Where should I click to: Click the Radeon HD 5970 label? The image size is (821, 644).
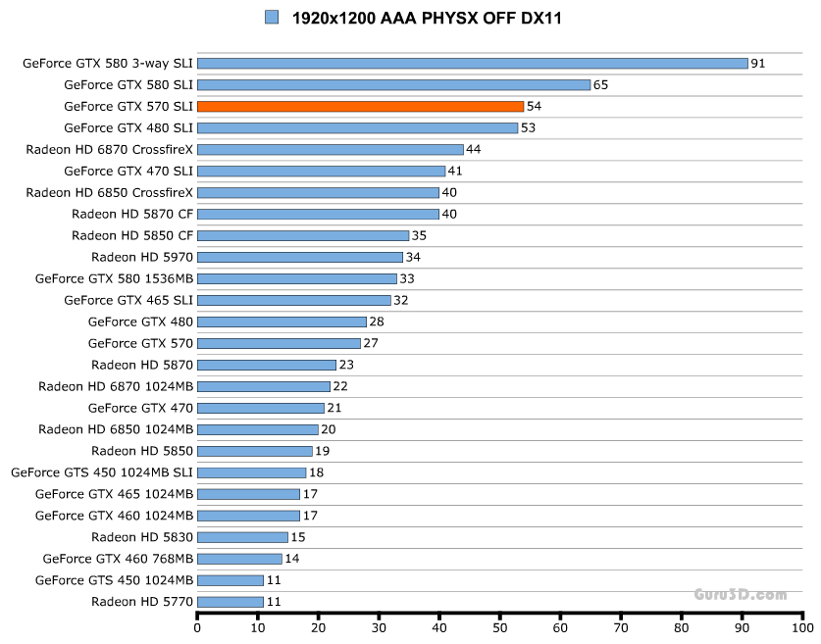coord(142,257)
